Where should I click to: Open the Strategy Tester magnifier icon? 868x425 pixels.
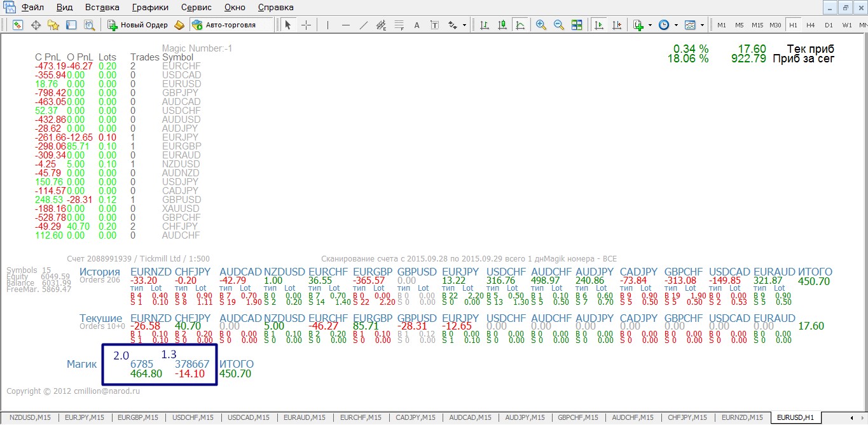click(x=89, y=25)
